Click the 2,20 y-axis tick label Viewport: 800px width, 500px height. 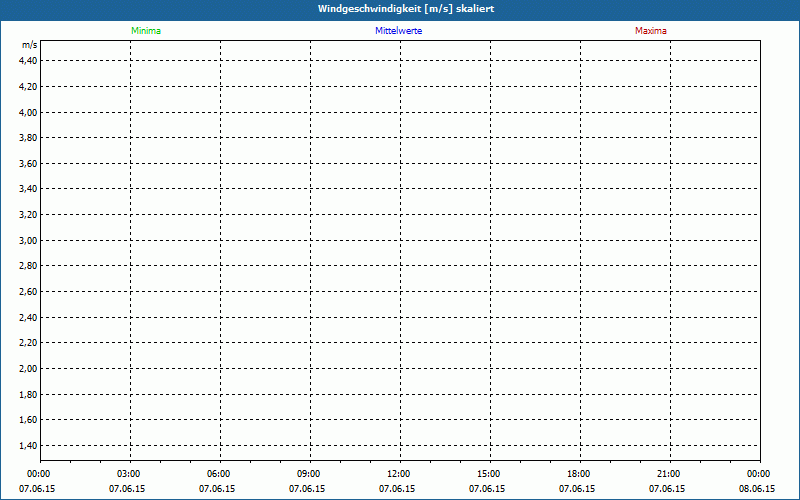[x=29, y=343]
